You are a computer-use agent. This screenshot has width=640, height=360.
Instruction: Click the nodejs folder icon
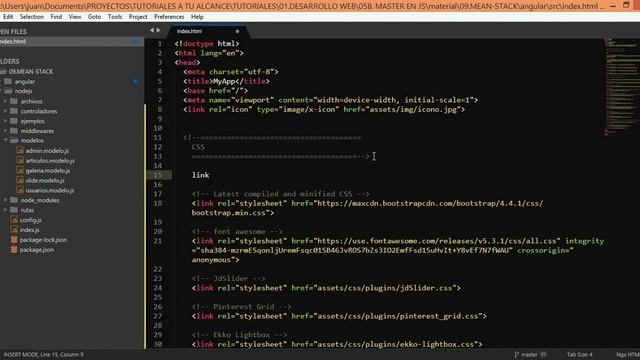coord(8,91)
